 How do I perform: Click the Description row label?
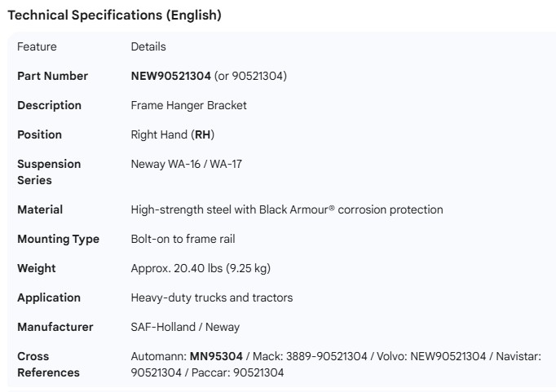(49, 105)
